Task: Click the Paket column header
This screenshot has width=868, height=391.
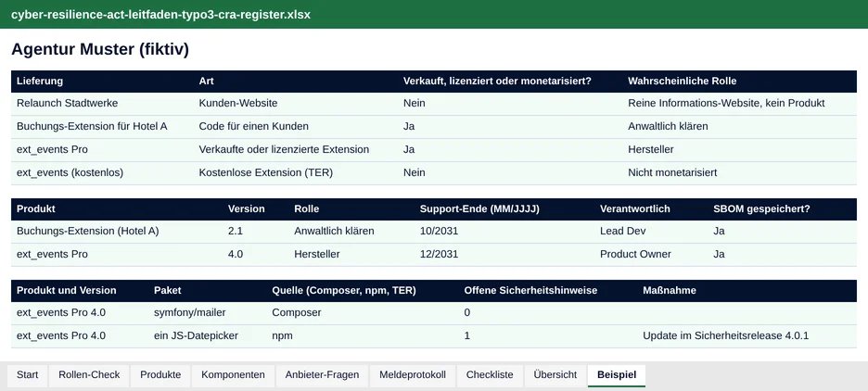Action: 167,290
